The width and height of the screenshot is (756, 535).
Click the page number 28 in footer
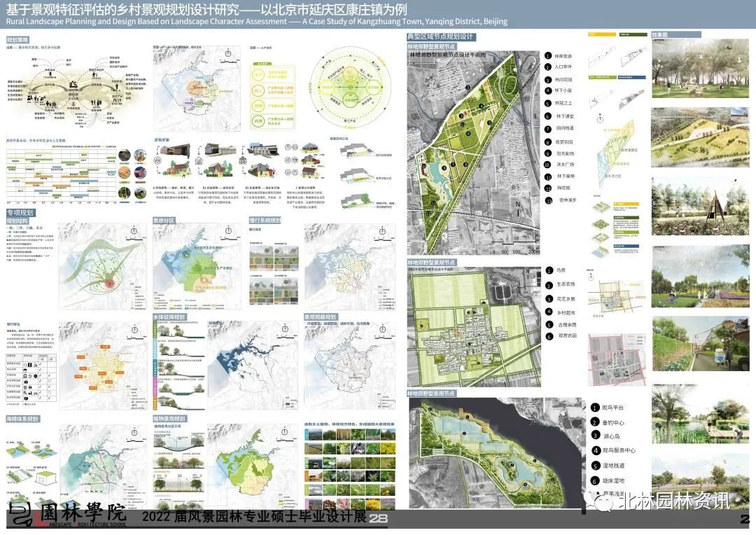coord(379,519)
